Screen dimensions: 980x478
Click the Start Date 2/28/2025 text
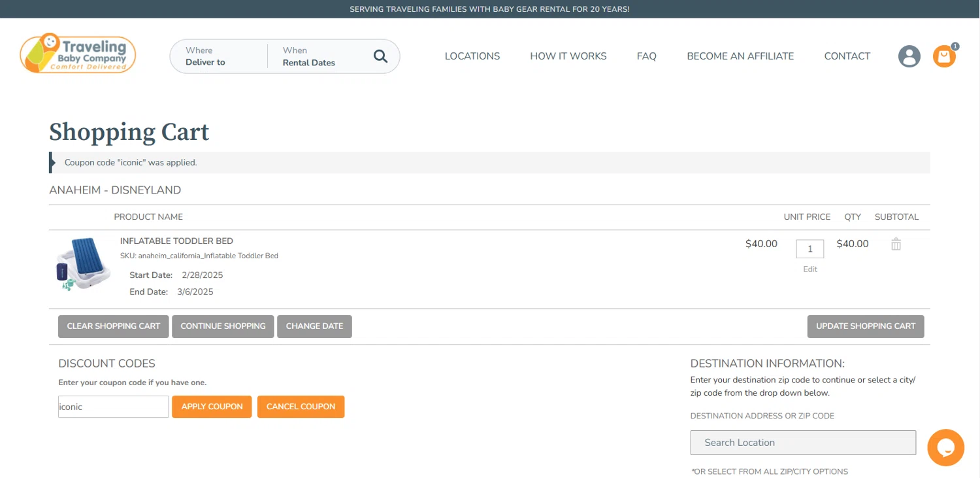tap(176, 275)
